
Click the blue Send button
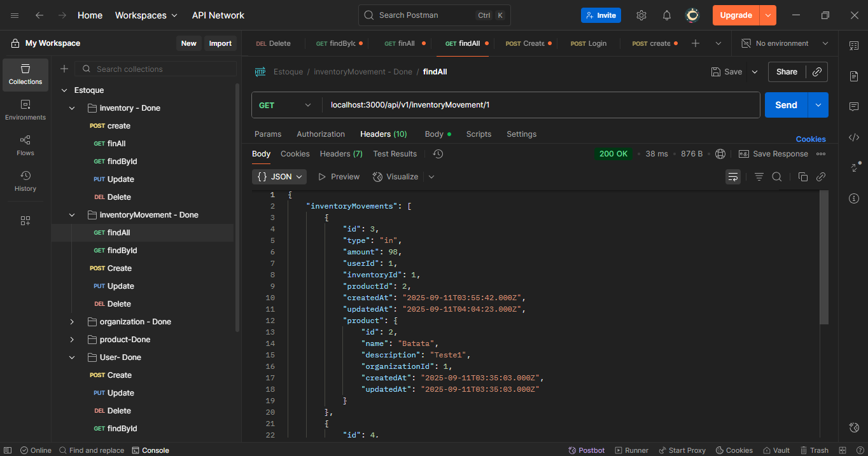(x=786, y=105)
